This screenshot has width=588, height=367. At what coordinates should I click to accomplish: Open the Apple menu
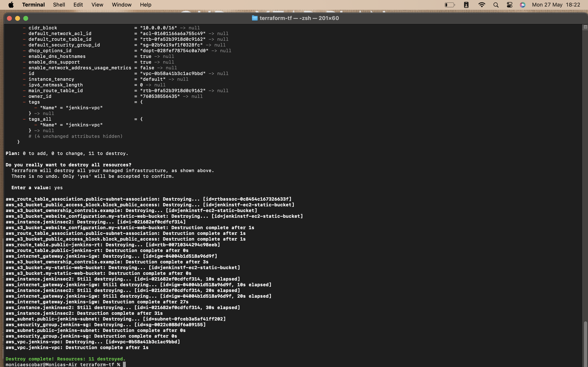11,5
